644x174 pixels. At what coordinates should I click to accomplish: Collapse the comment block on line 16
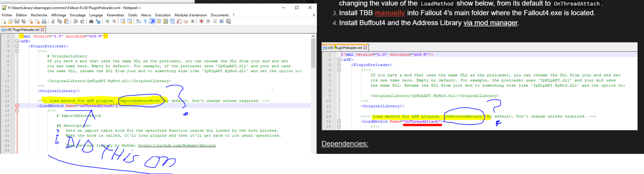click(17, 111)
